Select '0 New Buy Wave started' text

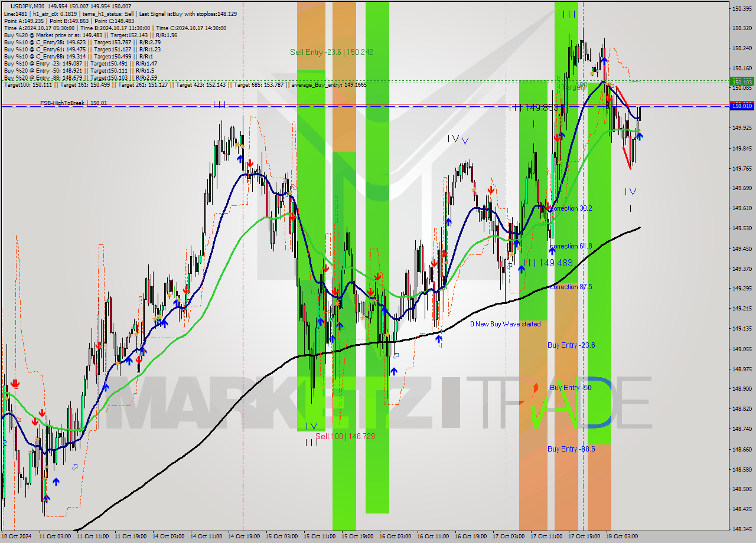point(505,324)
